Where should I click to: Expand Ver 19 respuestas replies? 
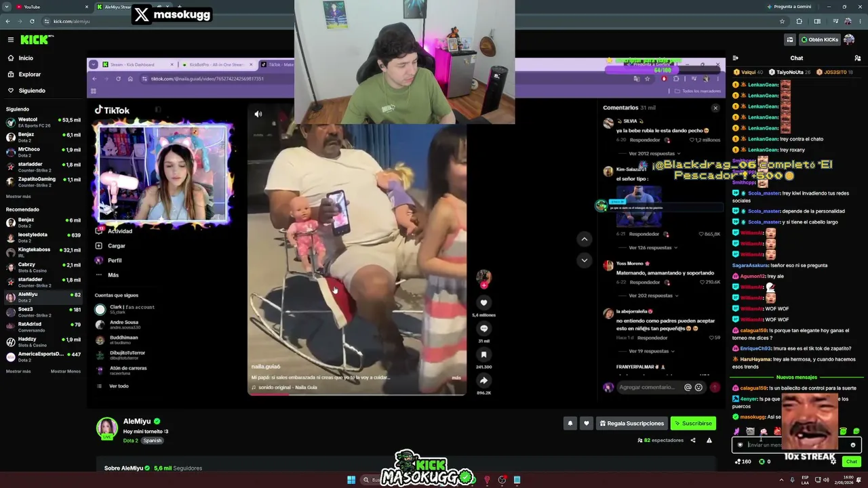click(x=652, y=351)
